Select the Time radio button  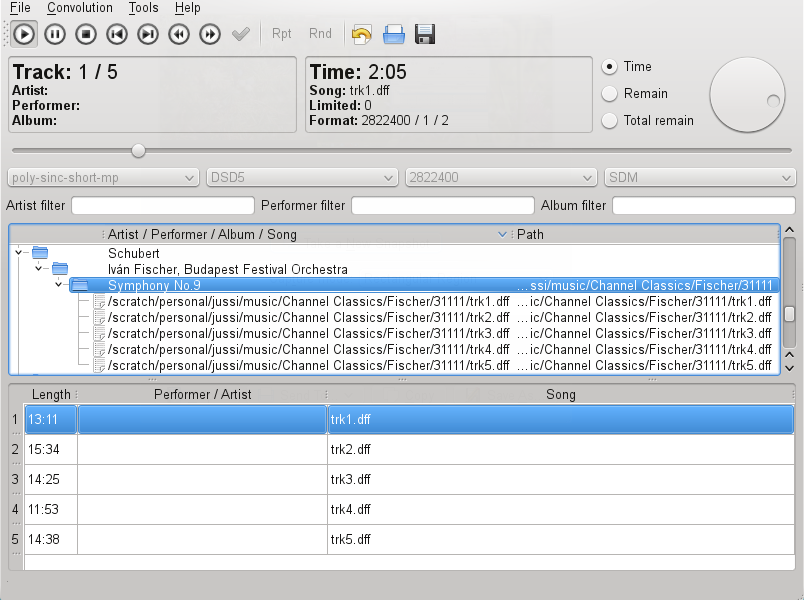[609, 67]
